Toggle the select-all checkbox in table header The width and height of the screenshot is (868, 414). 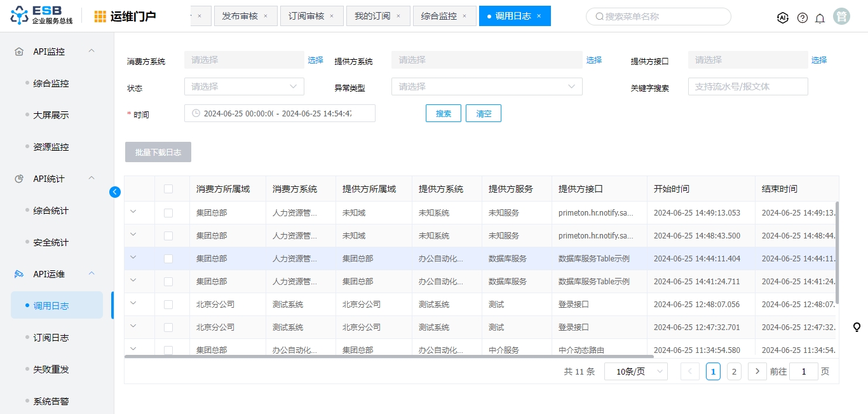click(x=168, y=189)
